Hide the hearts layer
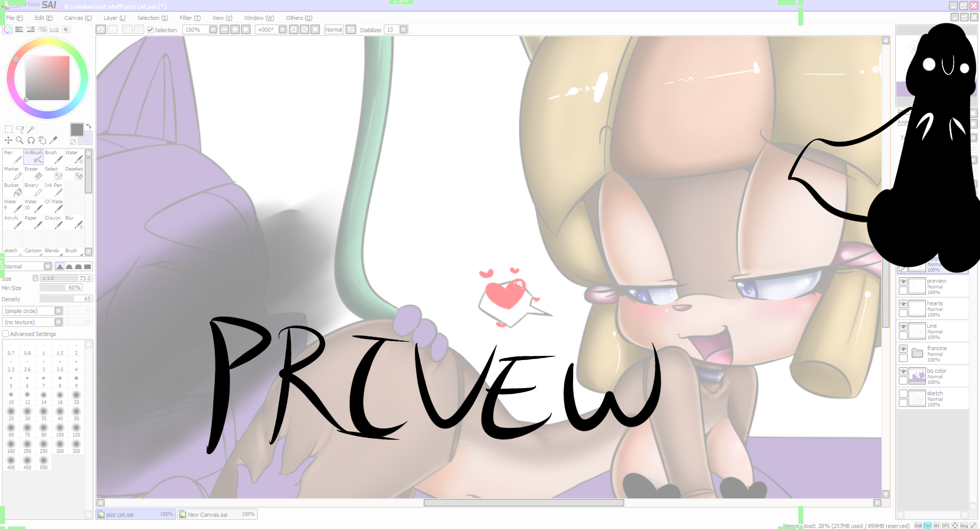Viewport: 980px width, 529px height. pos(903,304)
